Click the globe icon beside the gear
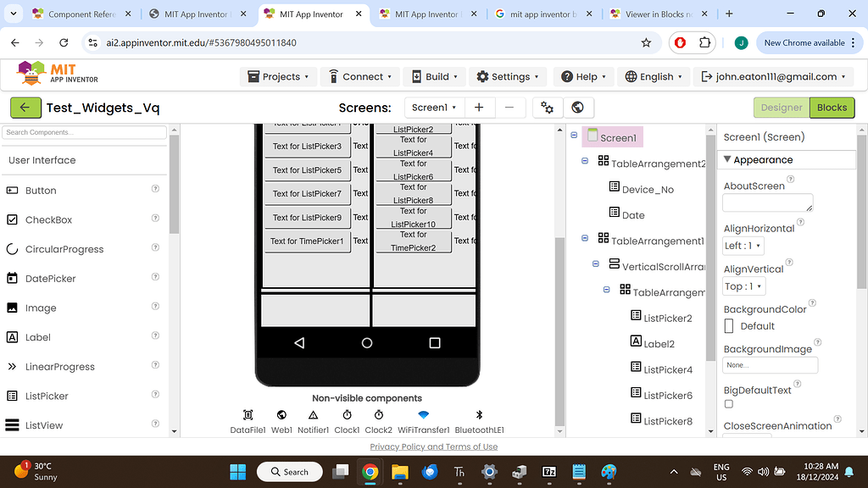 (578, 108)
